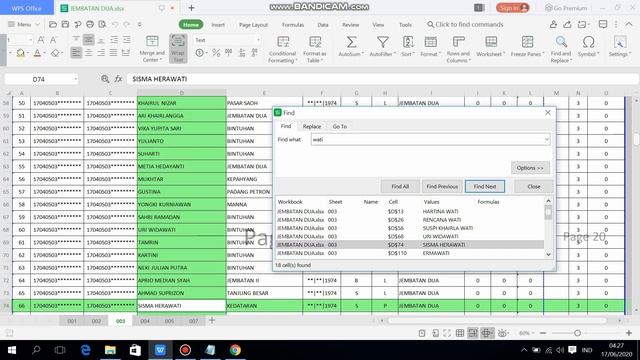Viewport: 640px width, 360px height.
Task: Click the Format cells icon
Action: coord(430,42)
